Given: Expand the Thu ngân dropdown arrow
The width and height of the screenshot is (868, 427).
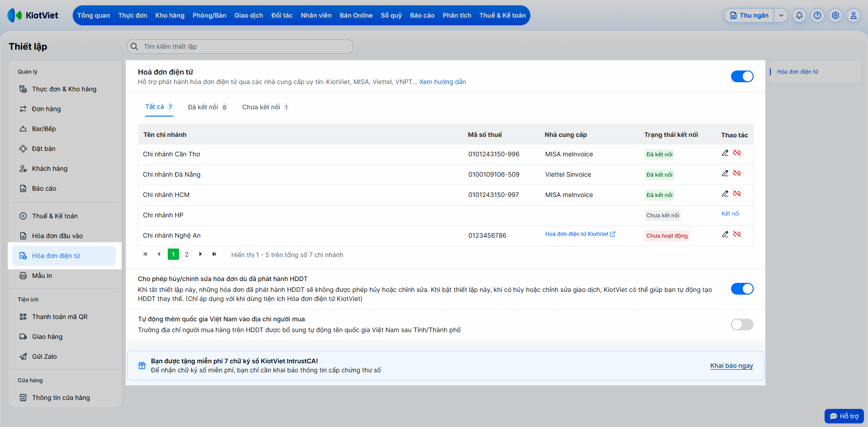Looking at the screenshot, I should 781,15.
